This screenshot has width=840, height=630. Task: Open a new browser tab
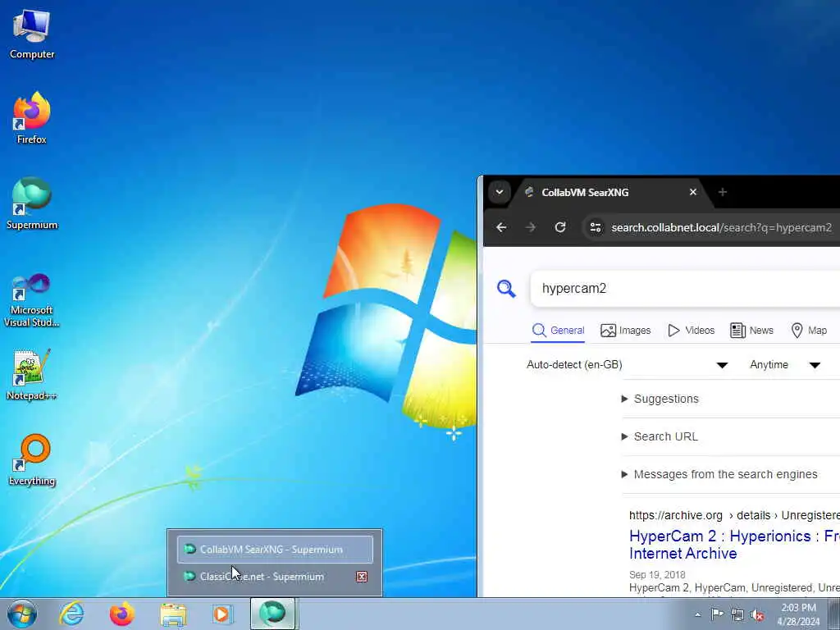[722, 192]
